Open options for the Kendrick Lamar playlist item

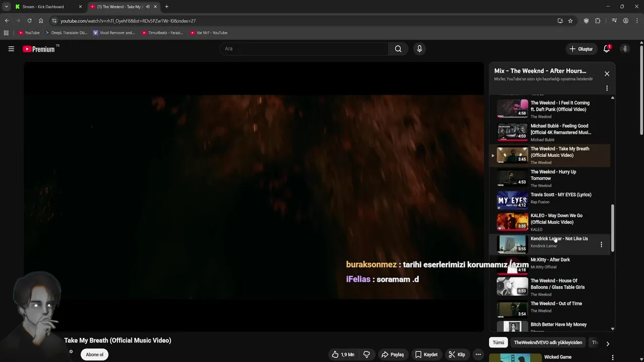(x=601, y=244)
